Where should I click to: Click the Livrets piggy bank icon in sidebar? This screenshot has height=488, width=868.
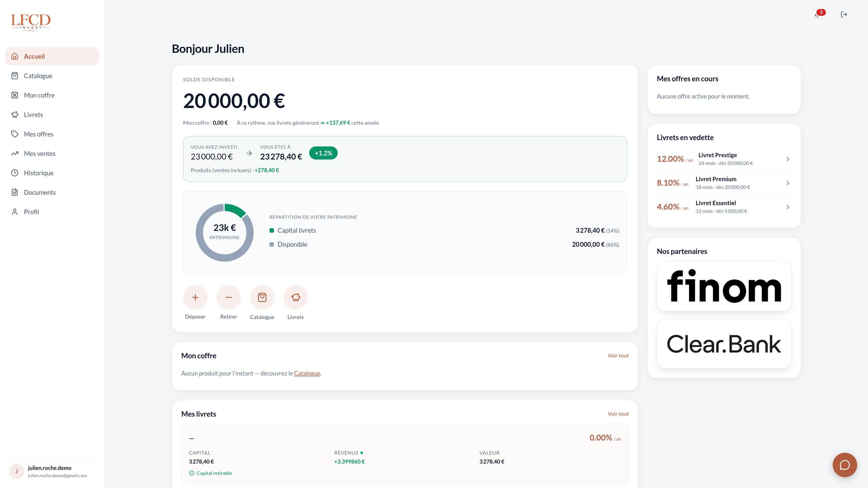tap(15, 115)
